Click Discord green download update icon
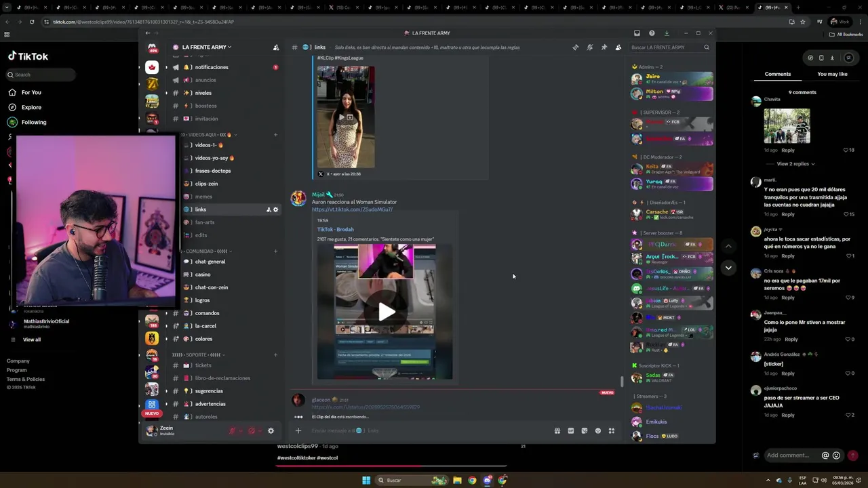Screen dimensions: 868x488 coord(667,33)
